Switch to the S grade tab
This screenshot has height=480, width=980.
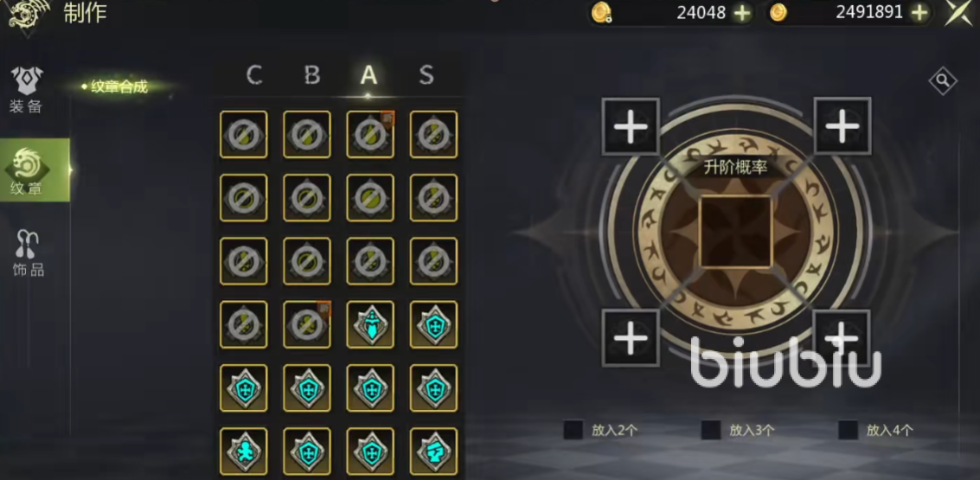coord(426,75)
